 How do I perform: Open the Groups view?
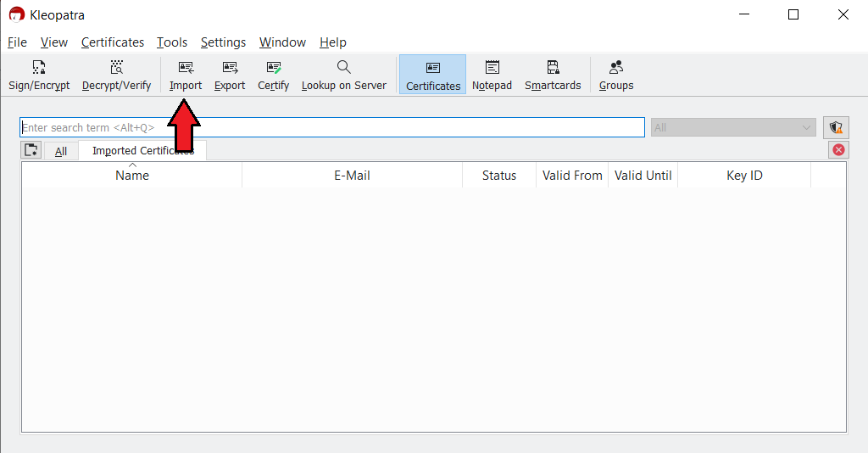[616, 75]
